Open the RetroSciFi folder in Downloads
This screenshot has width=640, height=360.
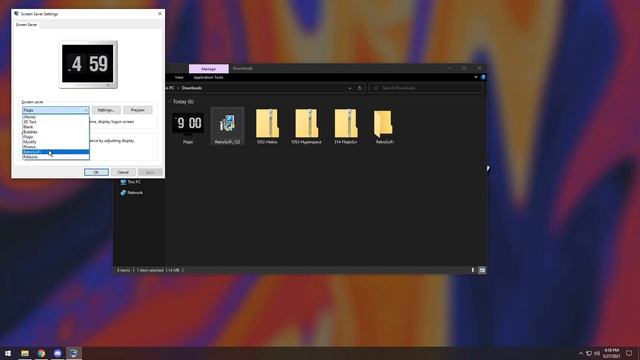tap(384, 127)
